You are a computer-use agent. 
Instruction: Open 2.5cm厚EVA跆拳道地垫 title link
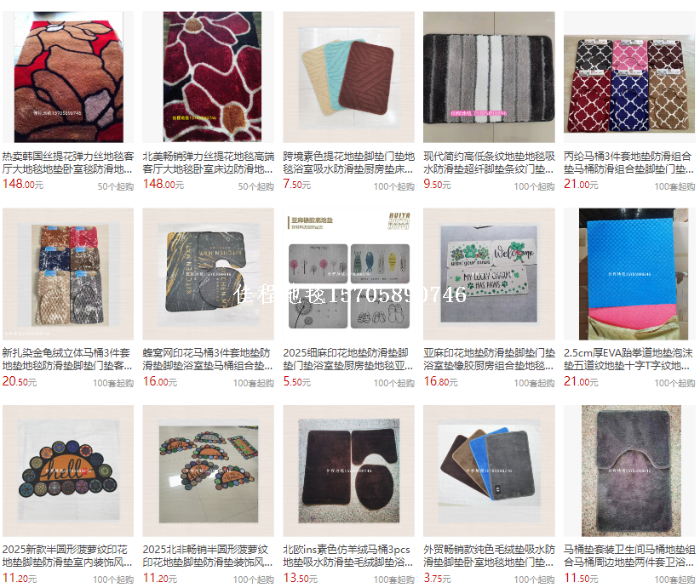coord(629,360)
